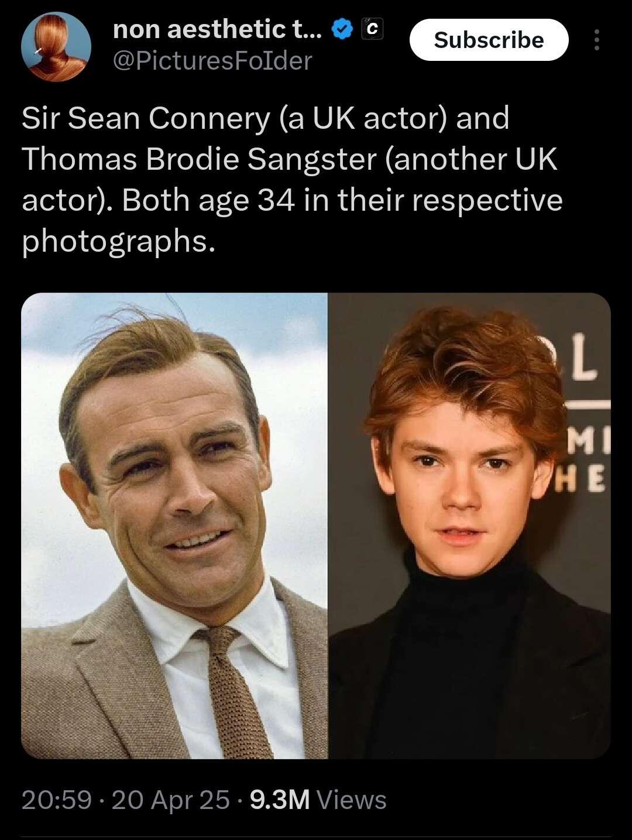Viewport: 632px width, 840px height.
Task: Click the 'Views' label beside 9.3M
Action: [351, 800]
